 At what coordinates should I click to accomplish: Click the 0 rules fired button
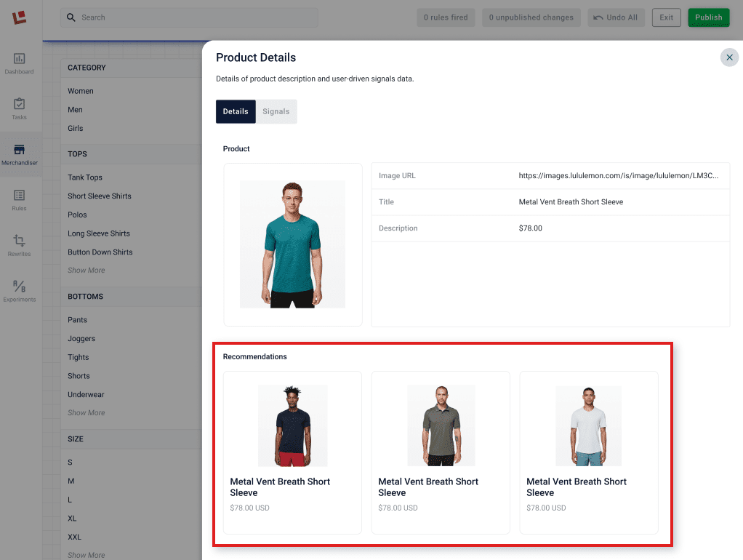pos(446,17)
